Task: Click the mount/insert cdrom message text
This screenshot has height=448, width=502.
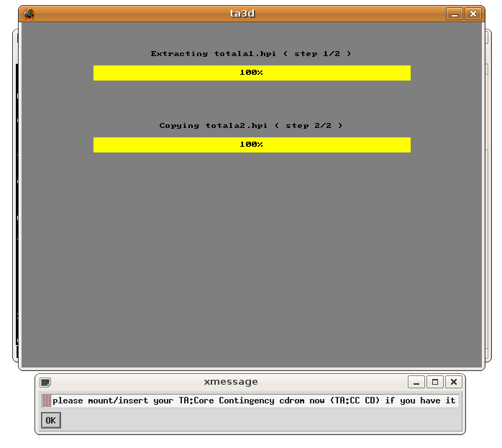Action: pyautogui.click(x=254, y=401)
